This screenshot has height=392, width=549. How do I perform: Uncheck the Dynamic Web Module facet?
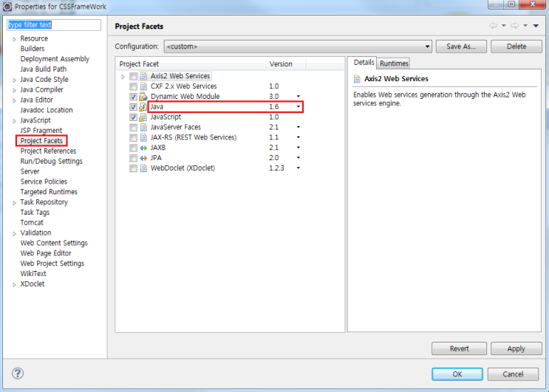point(134,97)
